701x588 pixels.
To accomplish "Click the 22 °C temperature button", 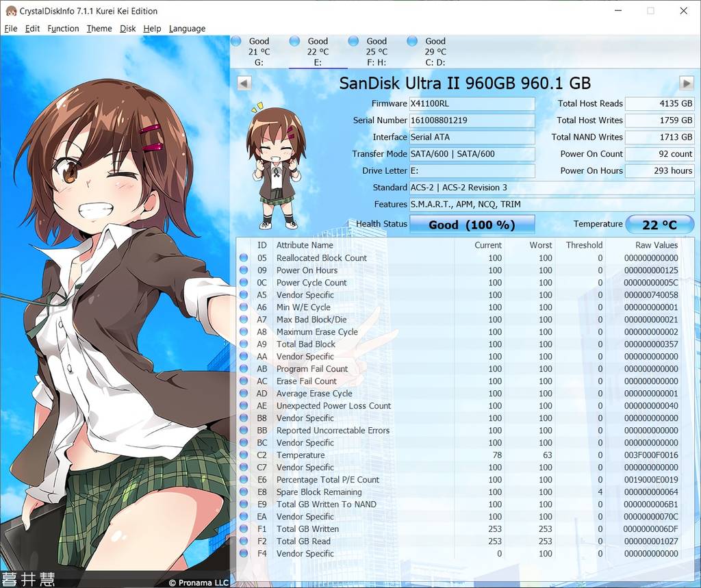I will coord(659,225).
